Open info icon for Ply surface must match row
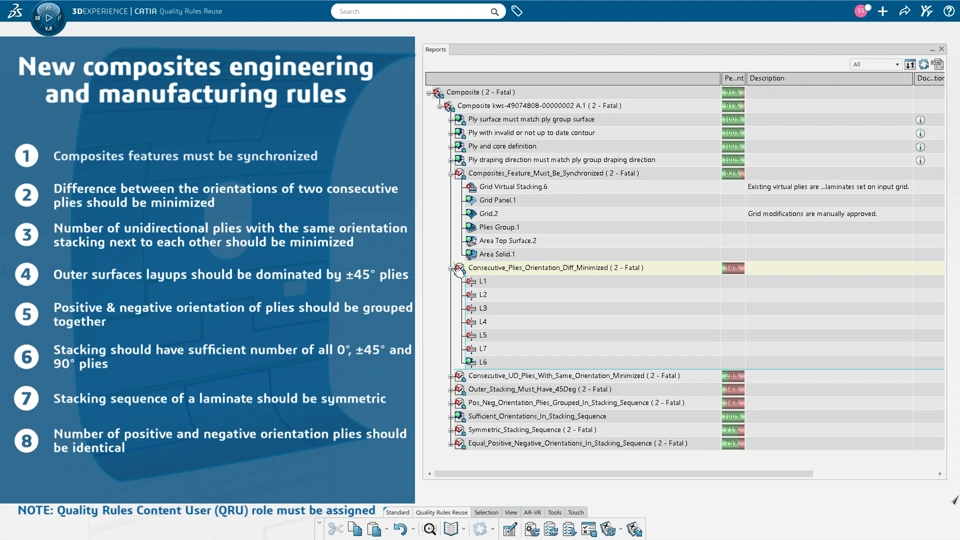960x540 pixels. click(x=920, y=120)
